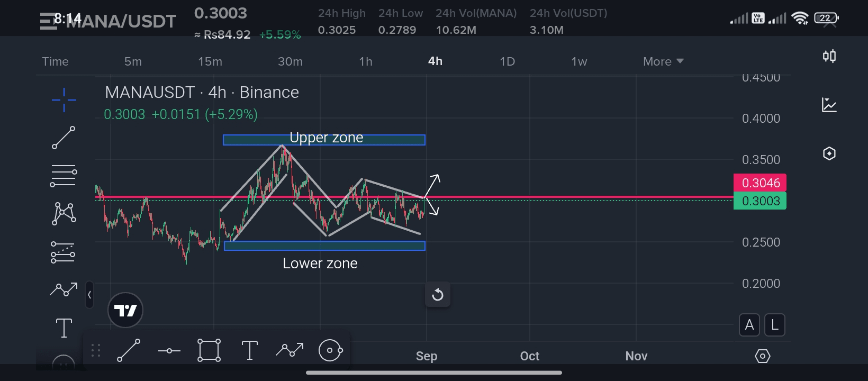Select the trend line tool in sidebar

(64, 138)
